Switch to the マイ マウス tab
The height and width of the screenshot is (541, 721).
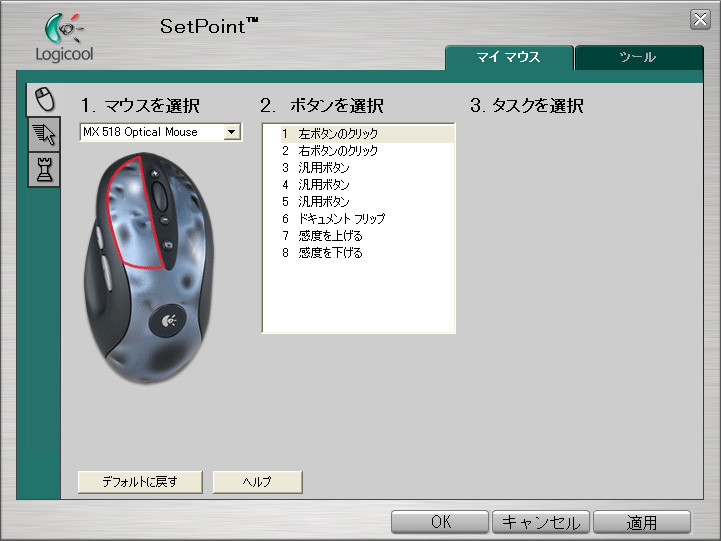click(x=509, y=57)
